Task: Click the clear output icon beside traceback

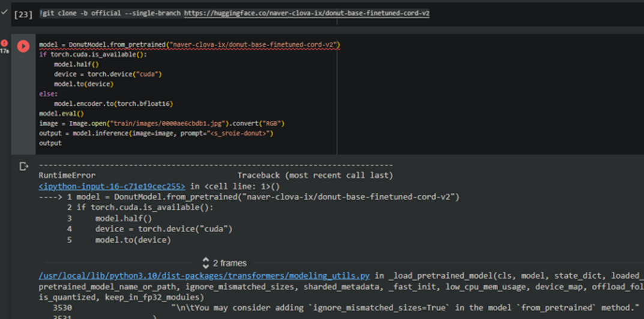Action: [24, 166]
